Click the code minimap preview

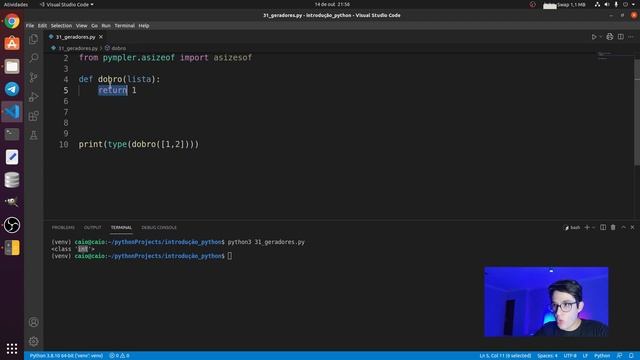pyautogui.click(x=605, y=55)
